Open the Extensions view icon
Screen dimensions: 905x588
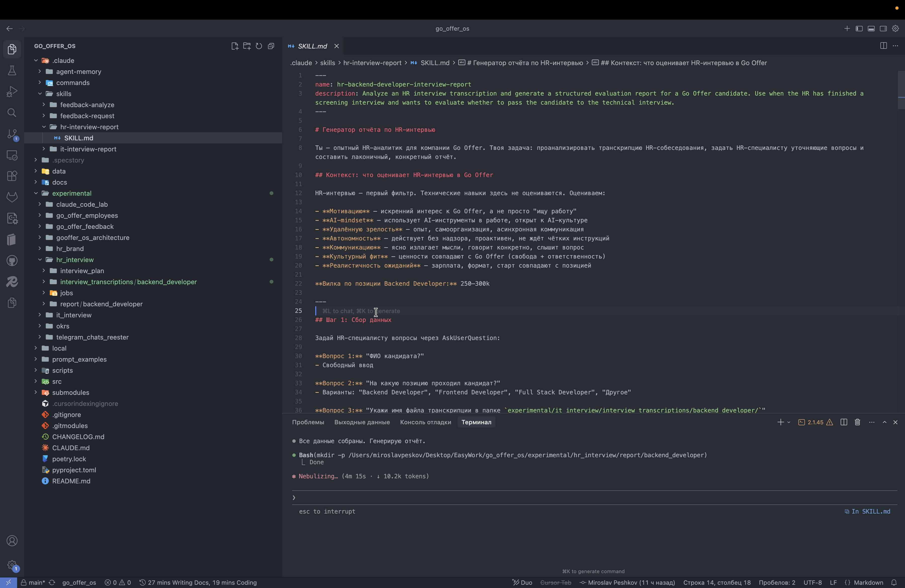12,176
